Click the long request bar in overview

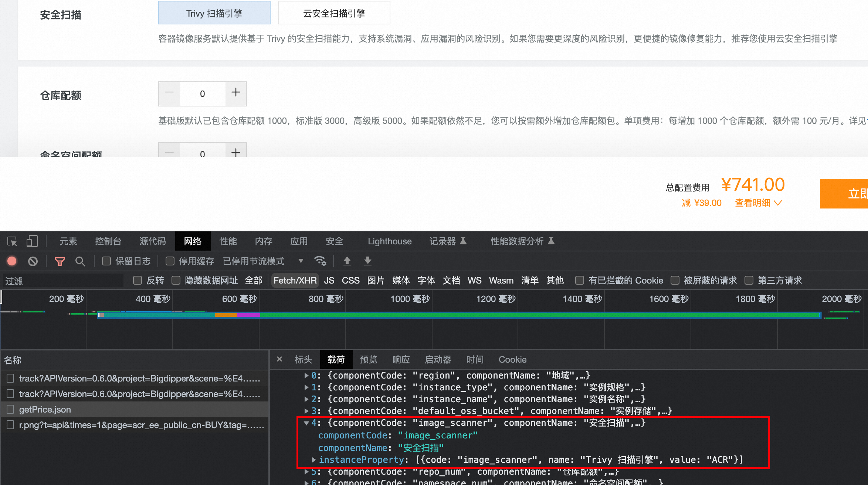(459, 315)
